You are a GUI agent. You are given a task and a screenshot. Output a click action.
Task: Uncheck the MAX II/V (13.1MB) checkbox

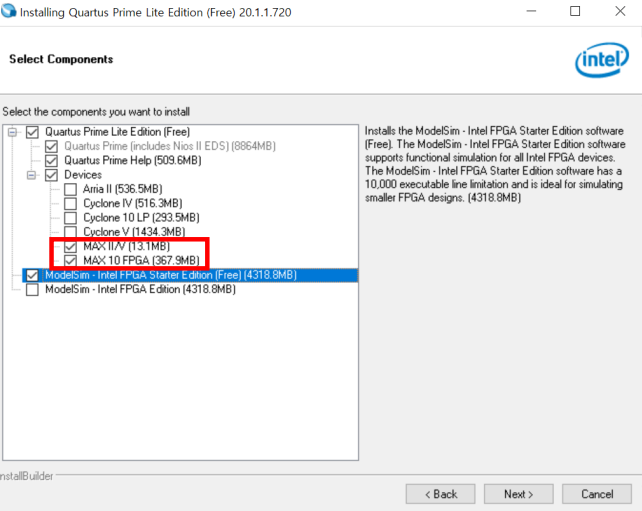point(70,246)
